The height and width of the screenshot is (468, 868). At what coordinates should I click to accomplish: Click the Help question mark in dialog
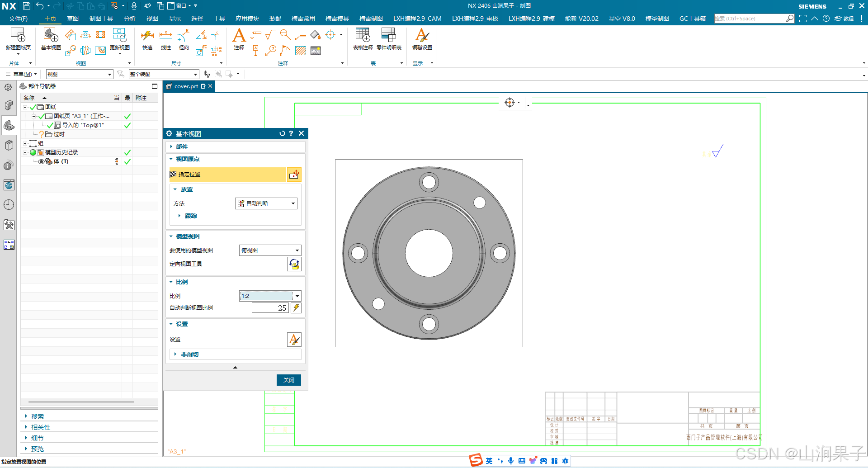tap(291, 133)
